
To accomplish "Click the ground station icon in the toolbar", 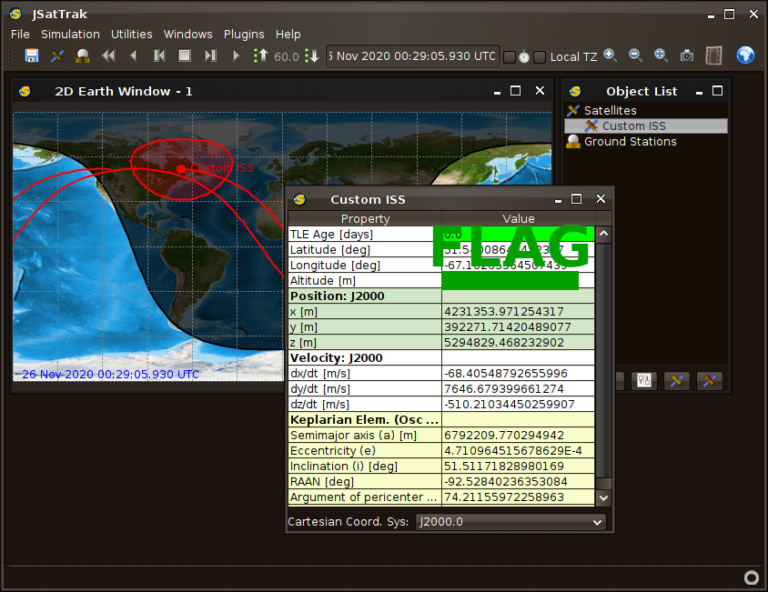I will (83, 56).
